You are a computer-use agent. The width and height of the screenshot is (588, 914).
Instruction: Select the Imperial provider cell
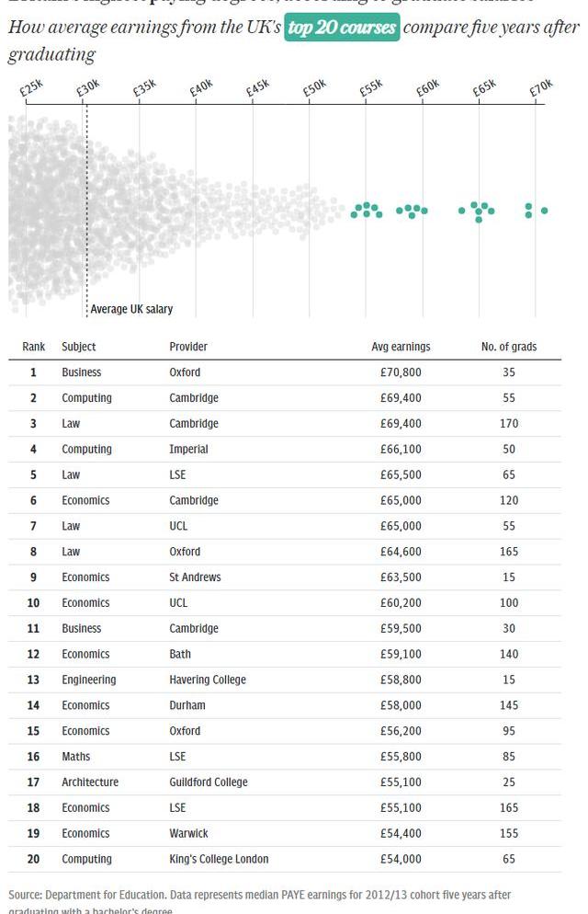click(188, 450)
